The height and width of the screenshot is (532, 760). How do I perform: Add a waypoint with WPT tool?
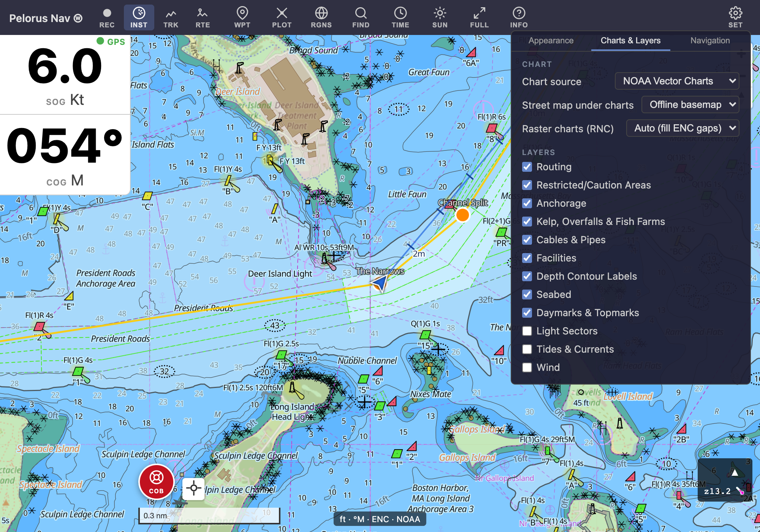(242, 17)
